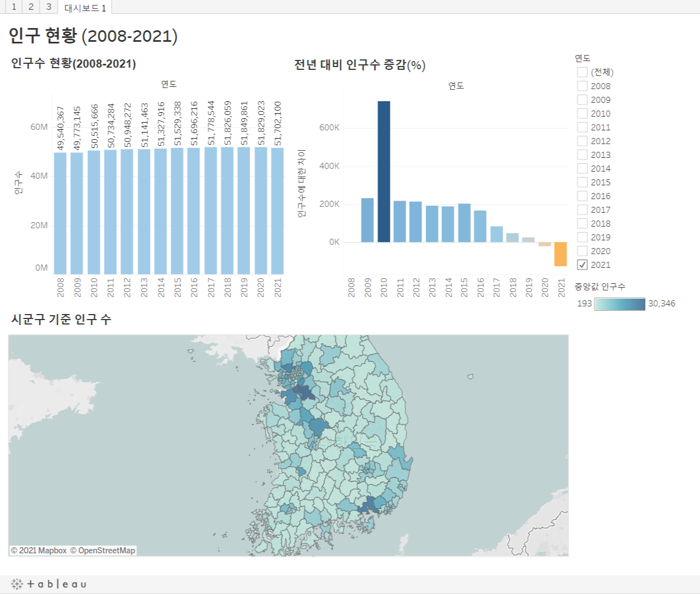
Task: Open the OpenStreetMap attribution link
Action: (x=103, y=551)
